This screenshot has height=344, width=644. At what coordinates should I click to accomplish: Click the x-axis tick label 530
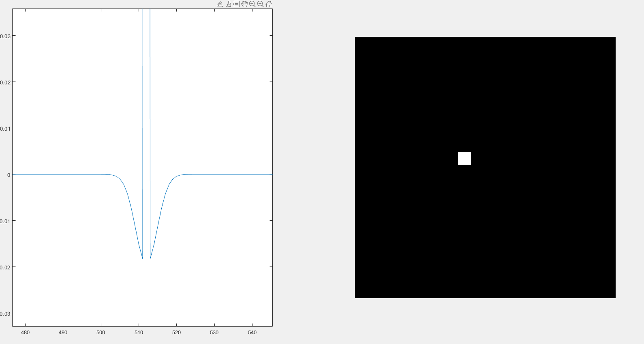pyautogui.click(x=214, y=332)
